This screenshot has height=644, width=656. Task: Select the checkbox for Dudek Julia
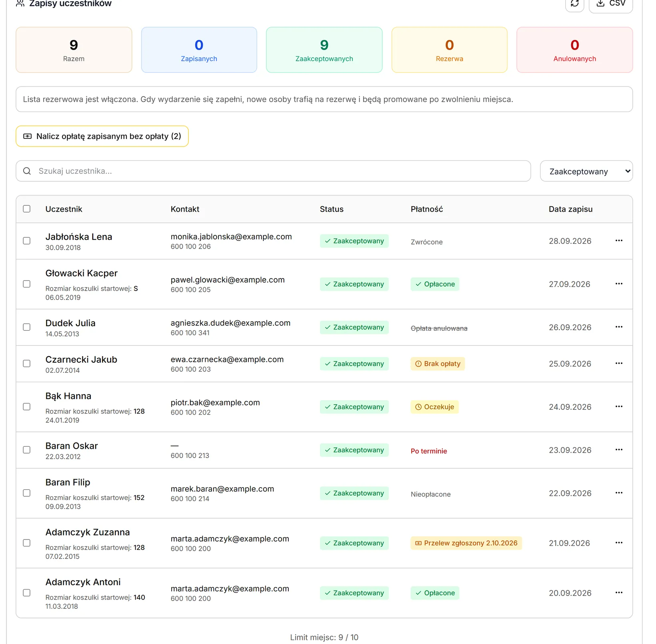pos(27,327)
